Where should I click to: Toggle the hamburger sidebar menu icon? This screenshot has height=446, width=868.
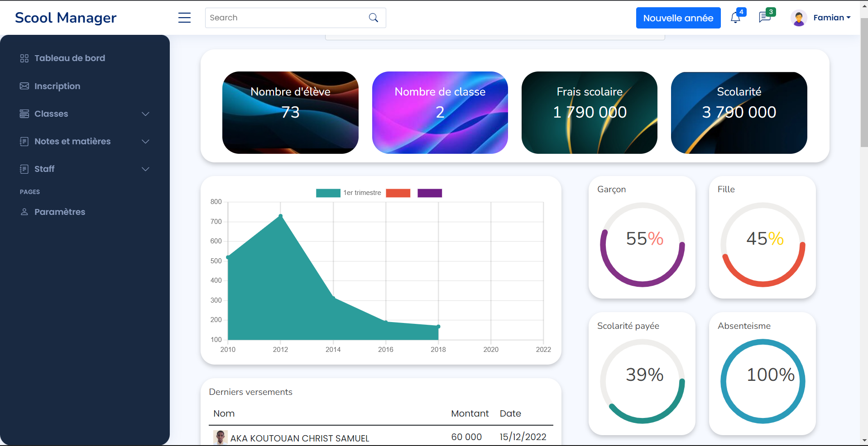pyautogui.click(x=184, y=18)
